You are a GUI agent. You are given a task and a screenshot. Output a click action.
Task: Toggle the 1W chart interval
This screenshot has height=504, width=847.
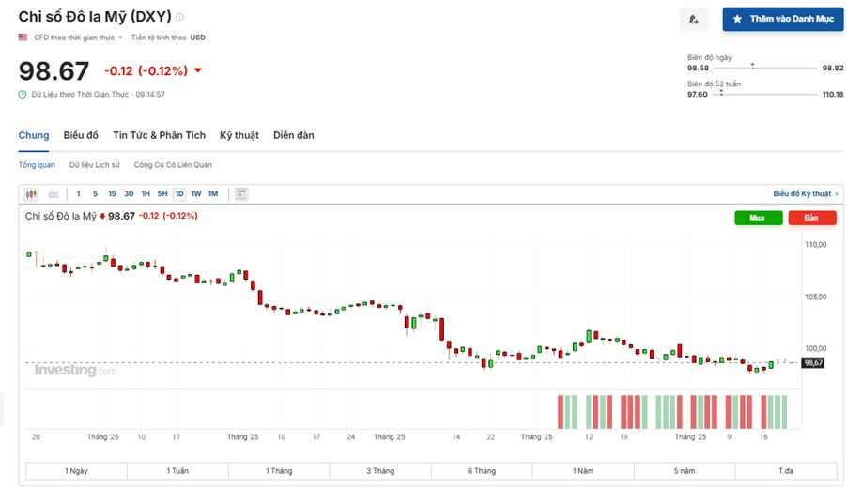(196, 194)
